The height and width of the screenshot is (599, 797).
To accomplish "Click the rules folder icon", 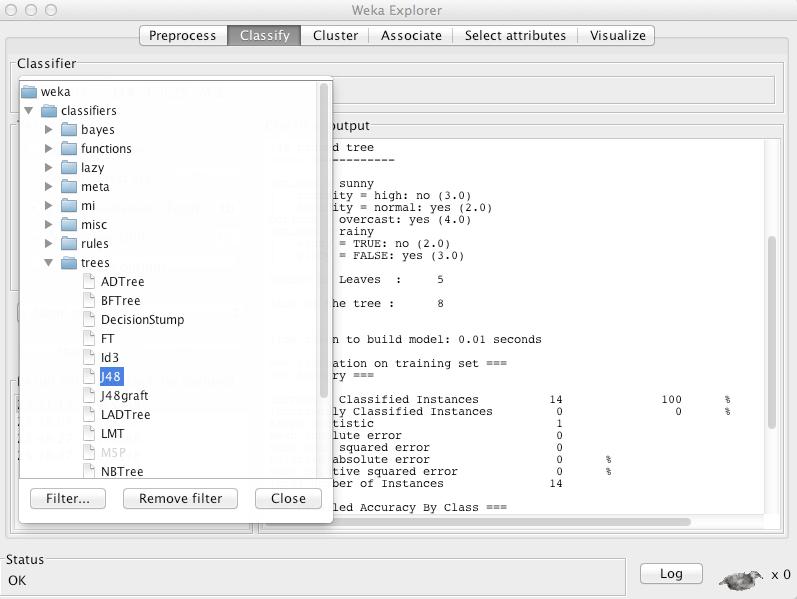I will (x=69, y=244).
